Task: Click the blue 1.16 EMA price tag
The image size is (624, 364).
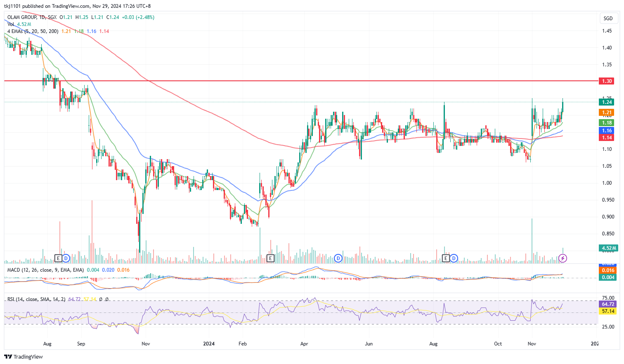Action: point(607,131)
